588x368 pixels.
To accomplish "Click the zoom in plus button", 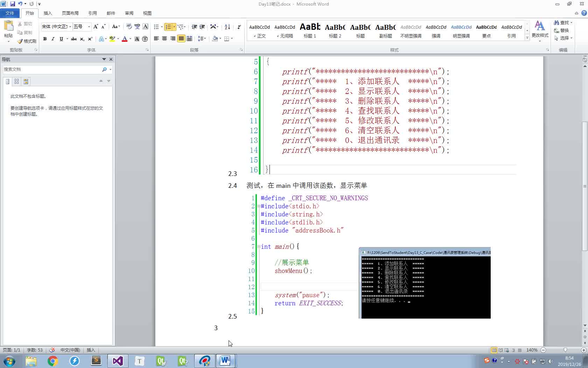I will point(583,350).
